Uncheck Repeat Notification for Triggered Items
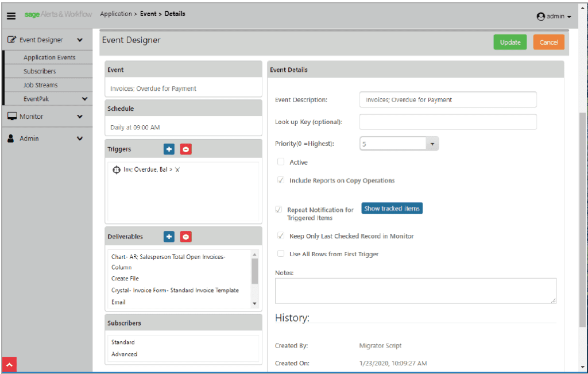The image size is (588, 374). pos(279,209)
